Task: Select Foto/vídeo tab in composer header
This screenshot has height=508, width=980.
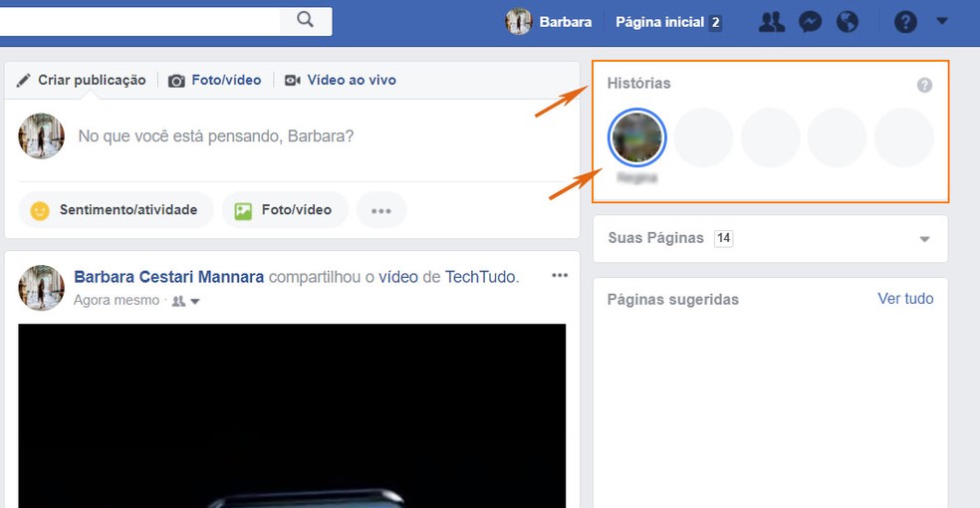Action: coord(215,80)
